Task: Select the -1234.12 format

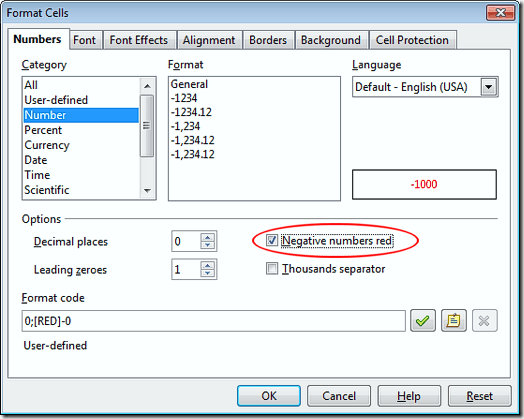Action: coord(254,112)
